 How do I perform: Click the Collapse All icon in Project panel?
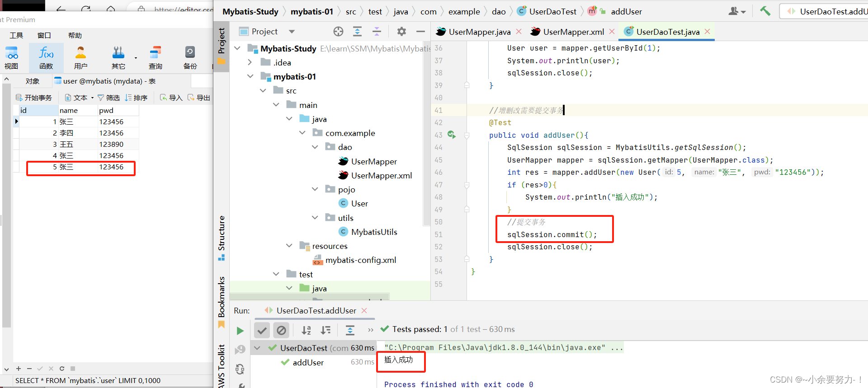click(x=377, y=31)
